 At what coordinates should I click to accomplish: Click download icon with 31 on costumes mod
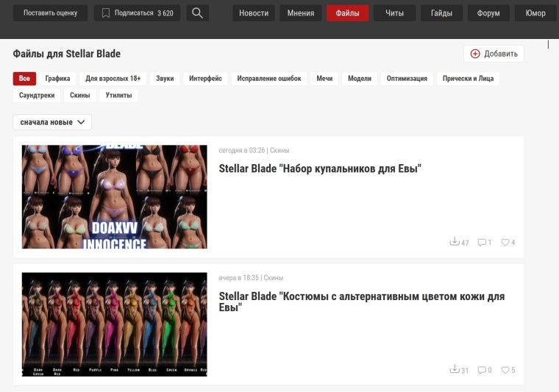pos(455,369)
